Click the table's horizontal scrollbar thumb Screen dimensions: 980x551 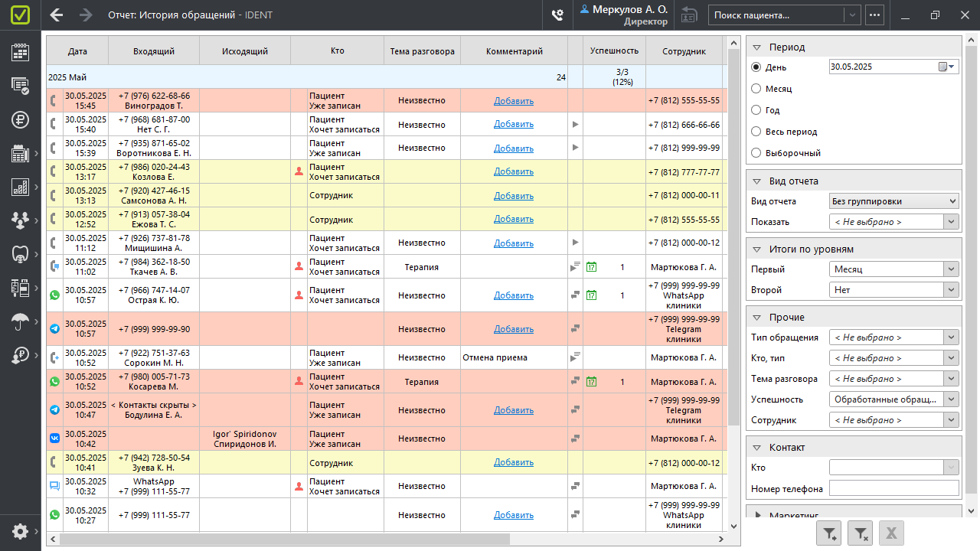[x=285, y=540]
